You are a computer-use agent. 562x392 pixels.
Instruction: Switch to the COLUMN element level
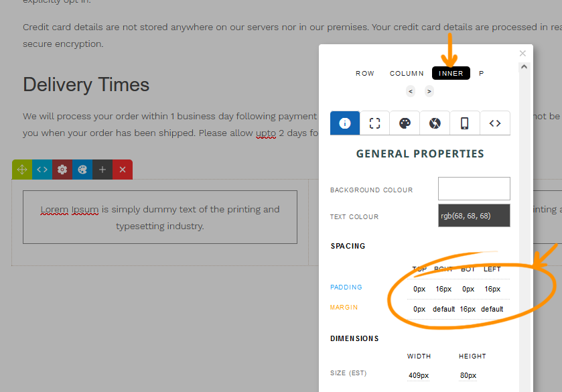pos(407,74)
